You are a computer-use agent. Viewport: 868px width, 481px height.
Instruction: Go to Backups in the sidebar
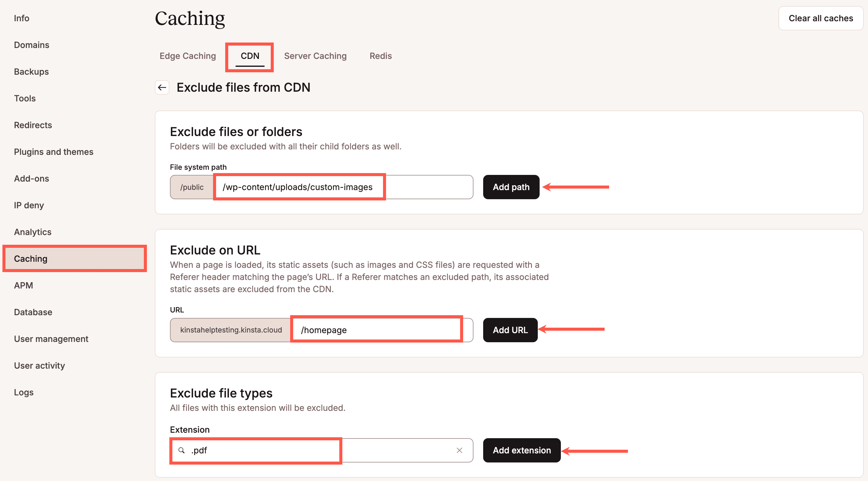pyautogui.click(x=31, y=71)
